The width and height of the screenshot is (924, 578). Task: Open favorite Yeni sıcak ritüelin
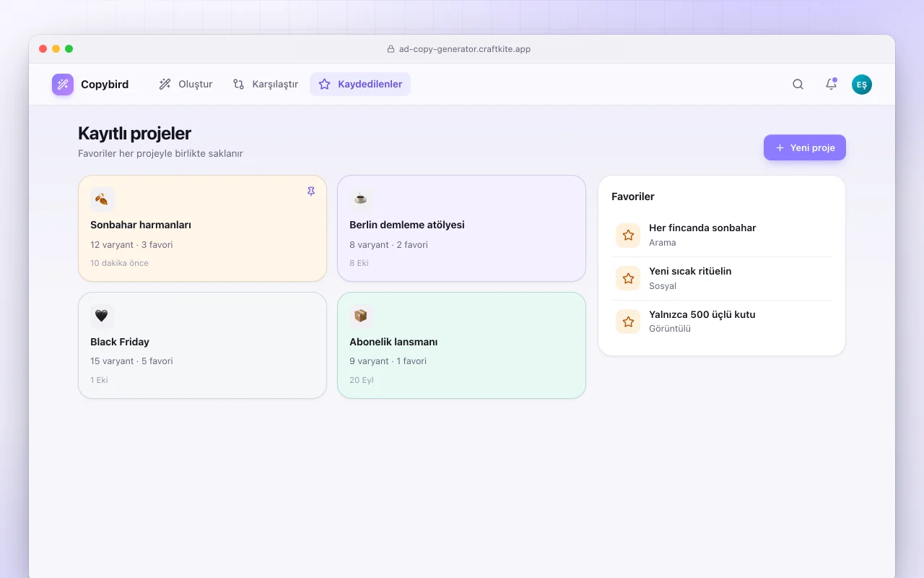722,278
